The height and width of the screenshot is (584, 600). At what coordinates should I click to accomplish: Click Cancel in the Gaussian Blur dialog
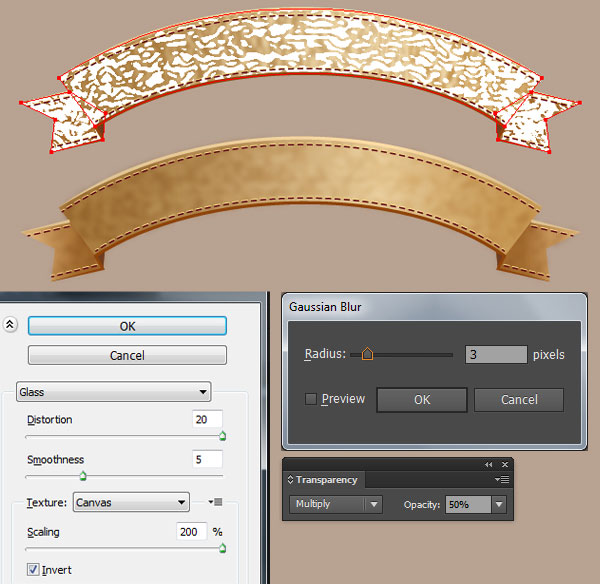[519, 400]
